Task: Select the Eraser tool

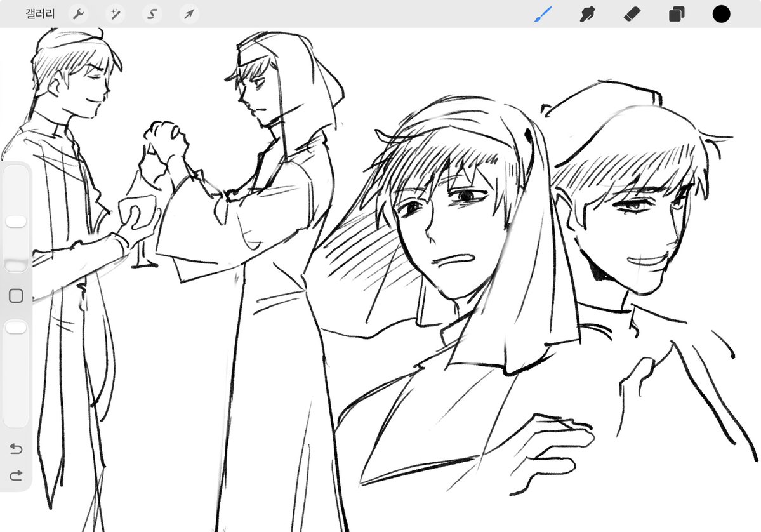Action: (632, 14)
